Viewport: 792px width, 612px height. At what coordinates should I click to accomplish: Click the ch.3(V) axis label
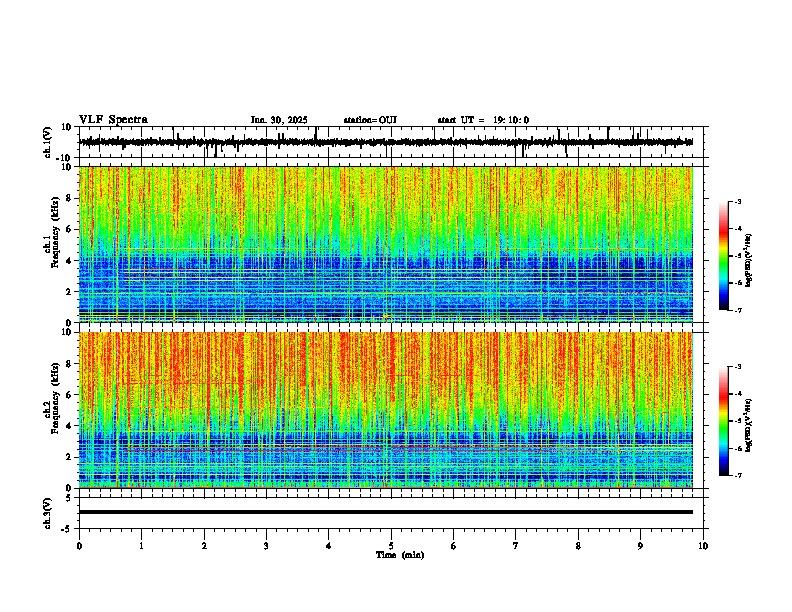pyautogui.click(x=48, y=513)
